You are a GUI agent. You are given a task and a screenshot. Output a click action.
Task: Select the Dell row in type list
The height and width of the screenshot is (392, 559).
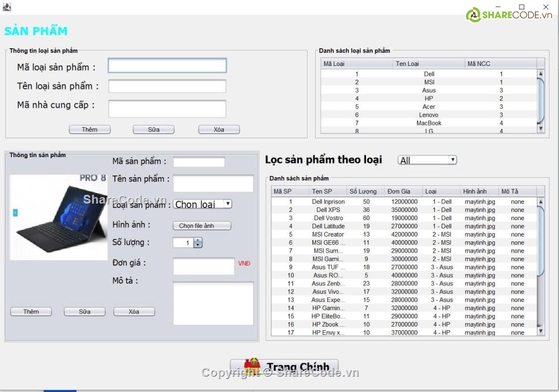click(429, 74)
